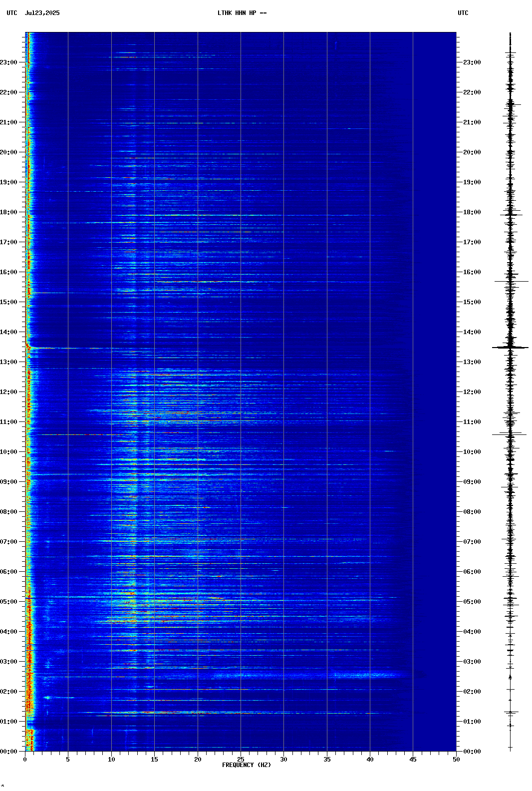This screenshot has width=532, height=791.
Task: Click '20:00' on the right time axis
Action: click(x=472, y=152)
